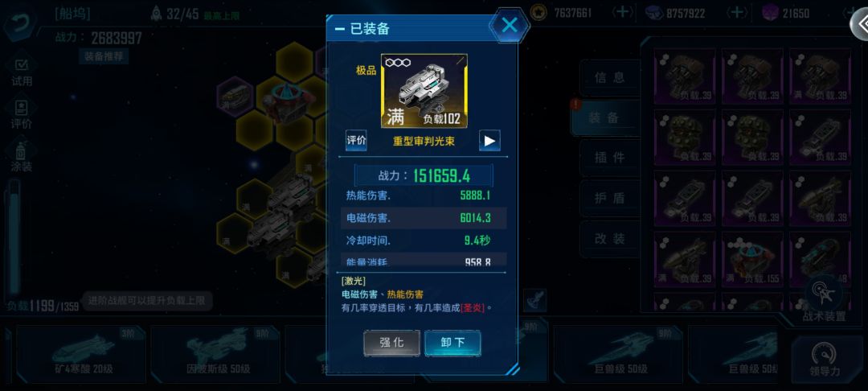Switch to the 信息 tab

tap(609, 78)
